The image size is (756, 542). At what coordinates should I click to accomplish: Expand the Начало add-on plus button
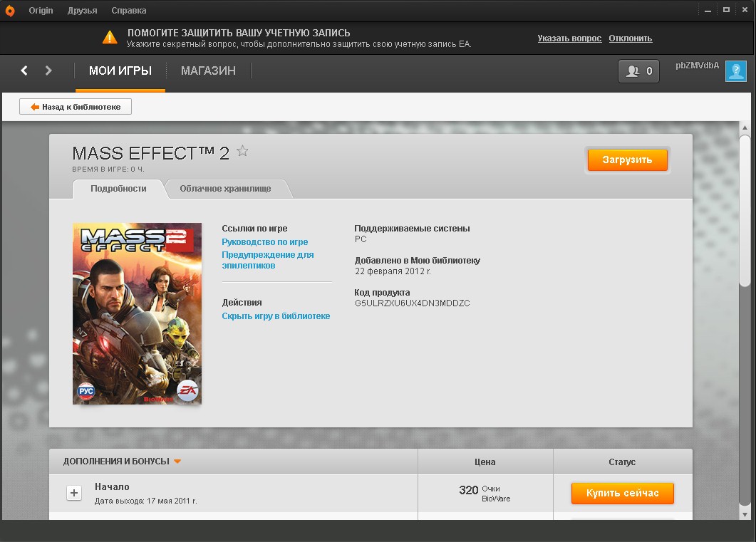pyautogui.click(x=74, y=493)
